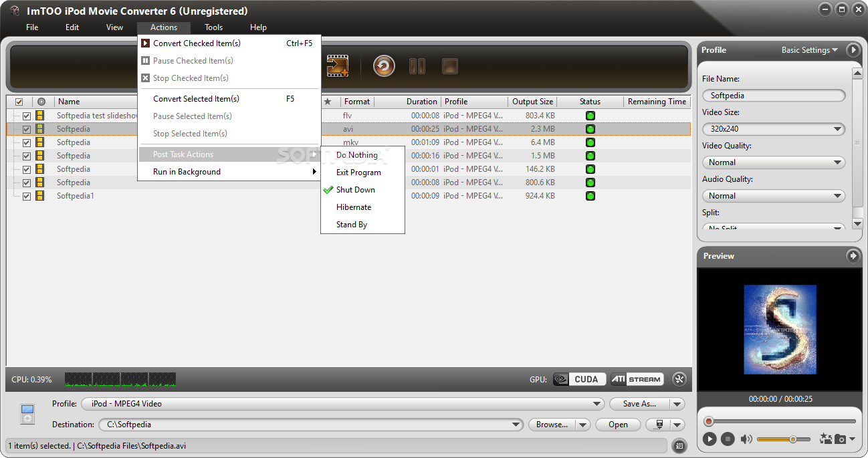
Task: Open the Tools menu
Action: (214, 27)
